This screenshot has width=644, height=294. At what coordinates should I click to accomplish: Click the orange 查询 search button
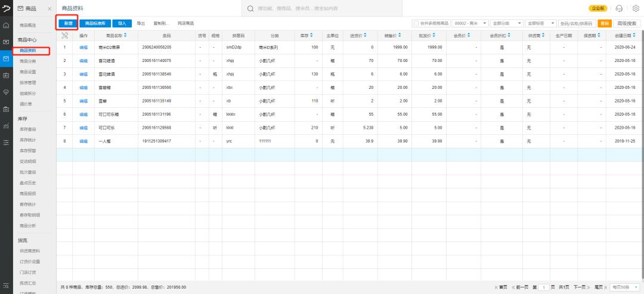point(604,23)
